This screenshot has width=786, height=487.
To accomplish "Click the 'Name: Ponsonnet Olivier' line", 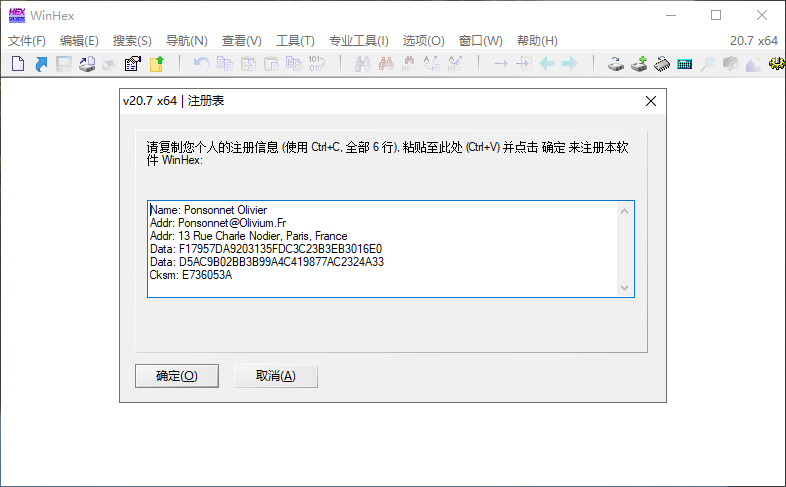I will pyautogui.click(x=209, y=210).
